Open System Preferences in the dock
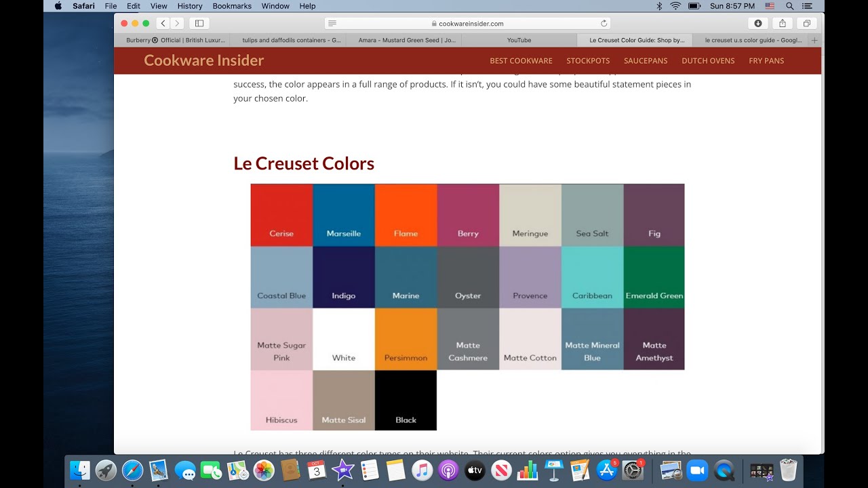 pyautogui.click(x=633, y=470)
